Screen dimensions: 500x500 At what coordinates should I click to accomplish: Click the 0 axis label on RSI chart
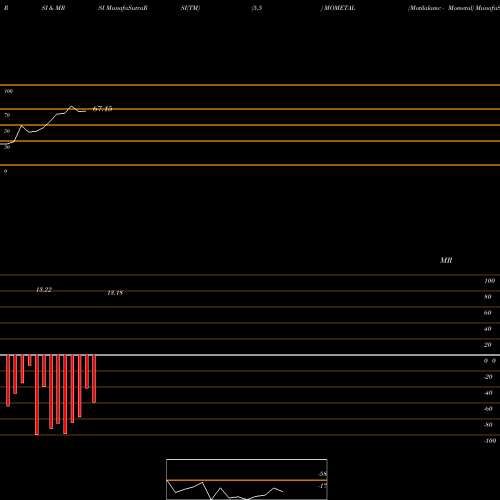(5, 171)
